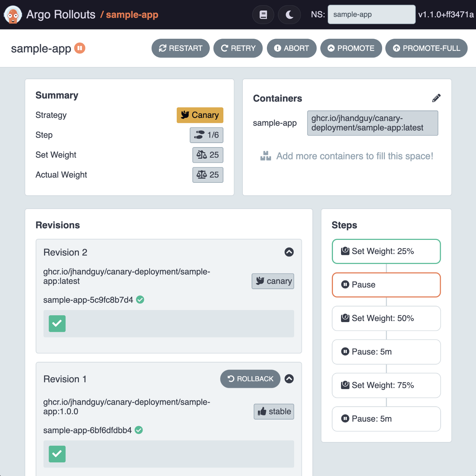Viewport: 476px width, 476px height.
Task: Toggle dark mode moon icon
Action: (x=289, y=15)
